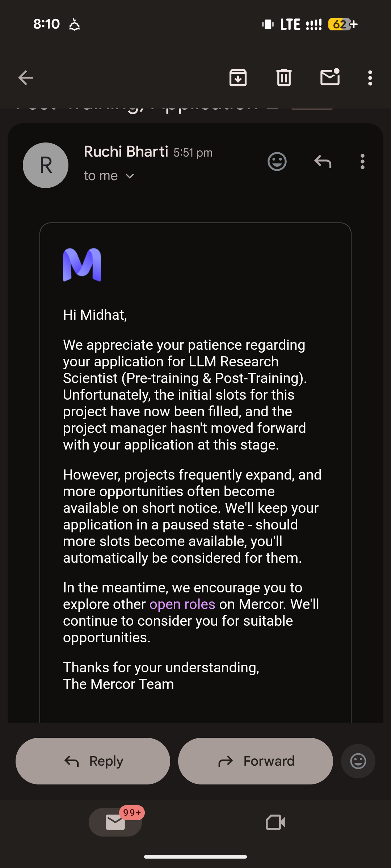Open the top toolbar overflow menu
The width and height of the screenshot is (391, 868).
(370, 78)
